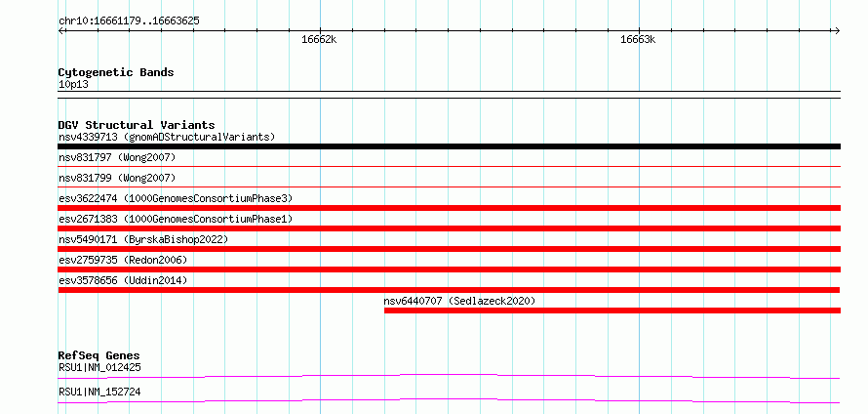
Task: Select the nsv4339713 (gnomADStructuralVariants) label
Action: click(167, 137)
